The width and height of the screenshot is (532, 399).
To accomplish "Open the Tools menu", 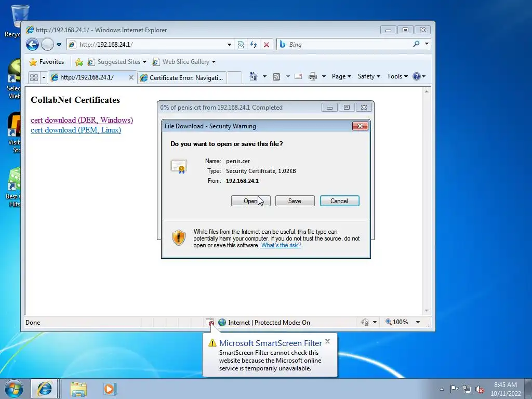I will [397, 76].
